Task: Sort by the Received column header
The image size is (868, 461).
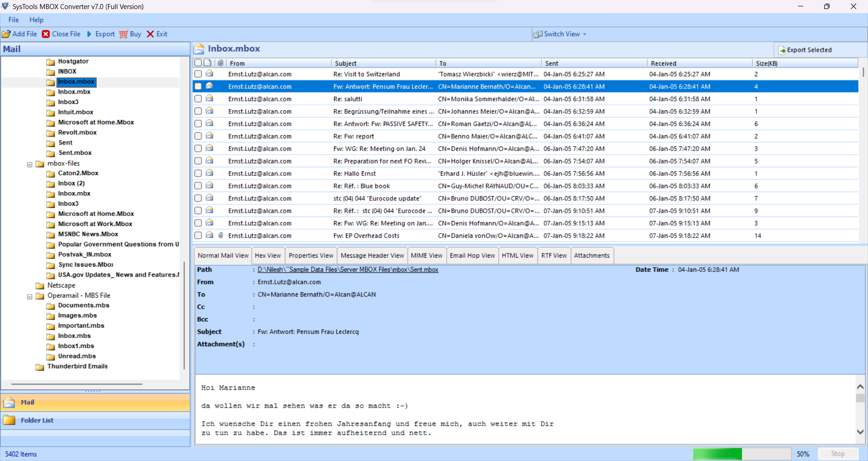Action: click(699, 63)
